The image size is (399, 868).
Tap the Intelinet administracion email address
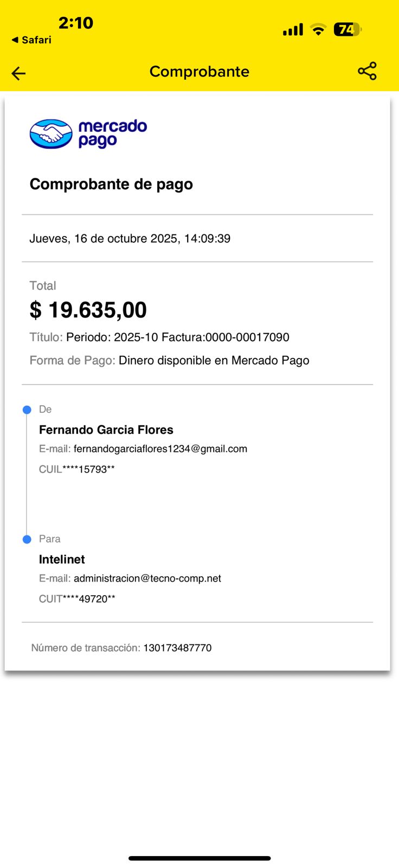(x=147, y=578)
